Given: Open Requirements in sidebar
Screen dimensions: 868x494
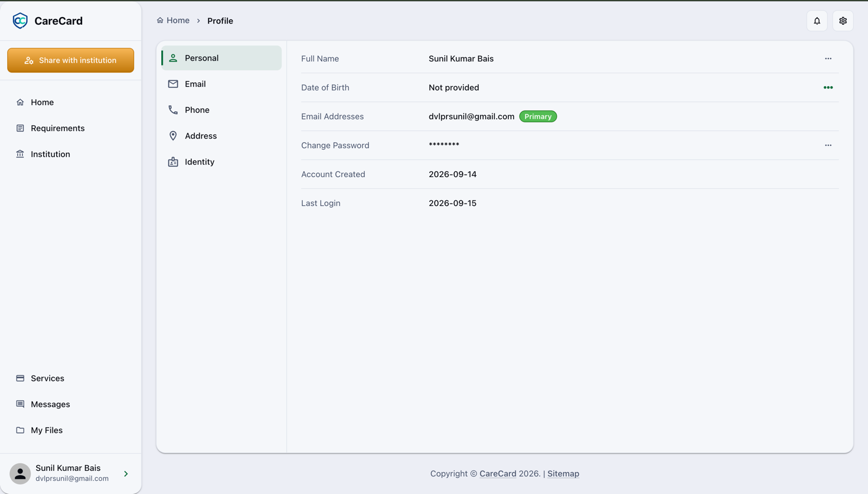Looking at the screenshot, I should [71, 128].
